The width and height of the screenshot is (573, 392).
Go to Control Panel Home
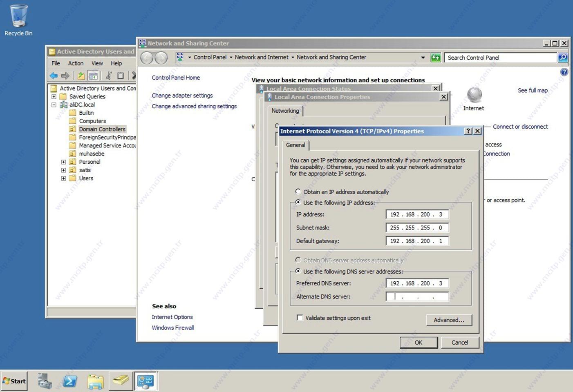click(x=176, y=78)
